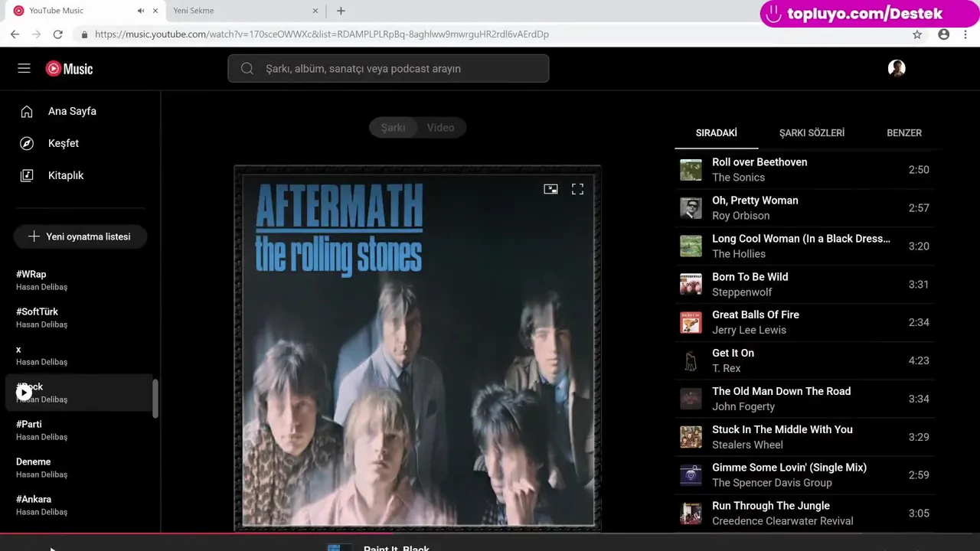Enter fullscreen from the album art
The image size is (980, 551).
577,189
